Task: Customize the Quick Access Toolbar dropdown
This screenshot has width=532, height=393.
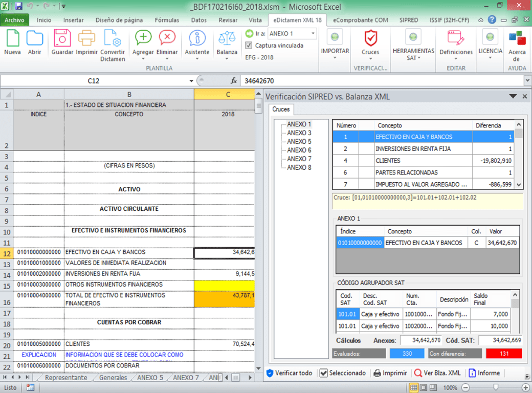Action: point(63,6)
